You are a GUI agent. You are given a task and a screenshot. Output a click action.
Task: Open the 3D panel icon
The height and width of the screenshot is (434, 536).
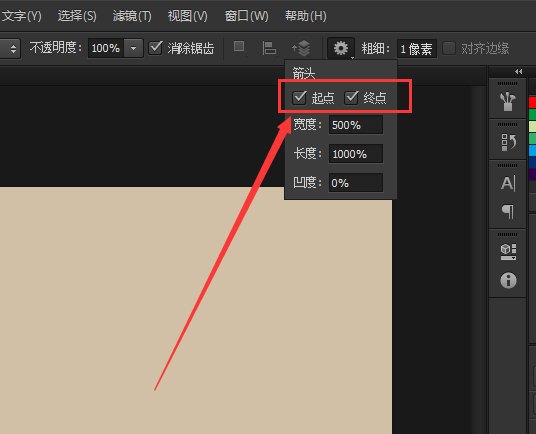508,252
